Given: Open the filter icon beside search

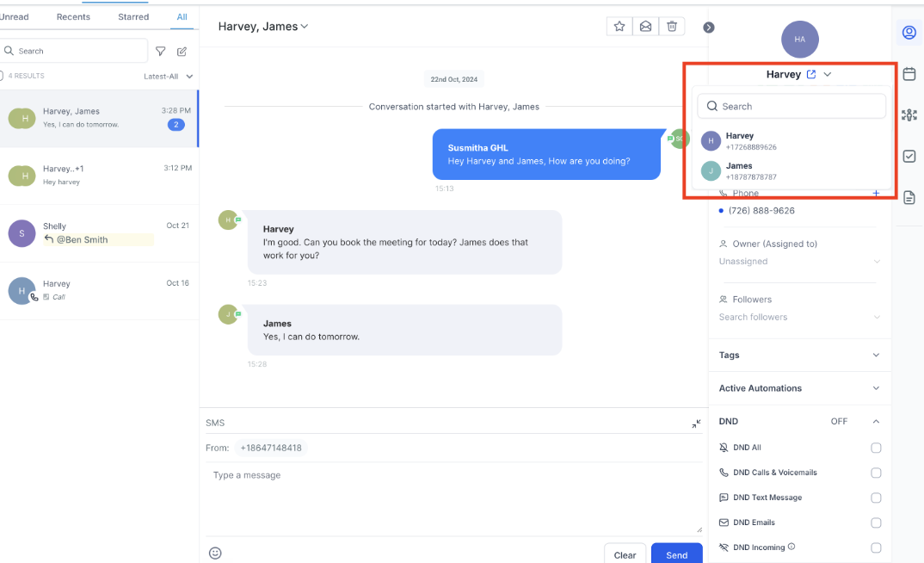Looking at the screenshot, I should point(160,52).
